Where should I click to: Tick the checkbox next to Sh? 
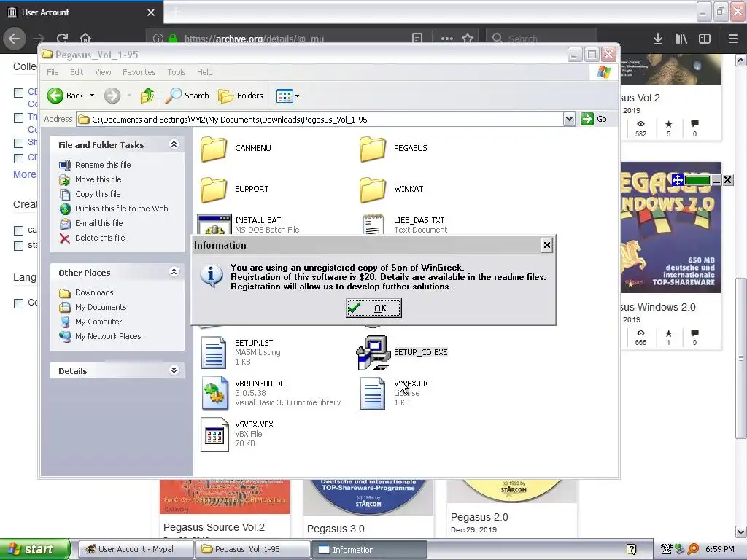coord(18,143)
